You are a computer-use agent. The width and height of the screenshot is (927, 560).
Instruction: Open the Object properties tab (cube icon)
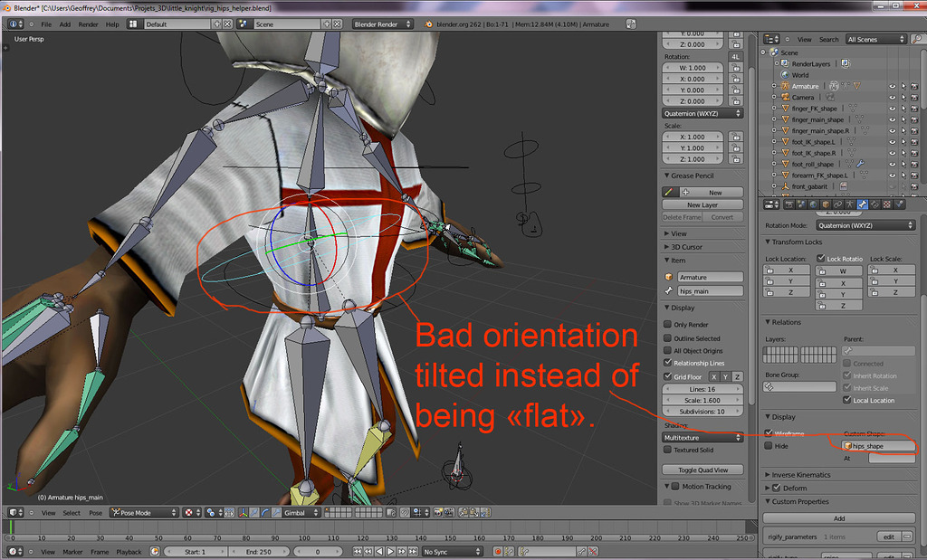[x=826, y=204]
